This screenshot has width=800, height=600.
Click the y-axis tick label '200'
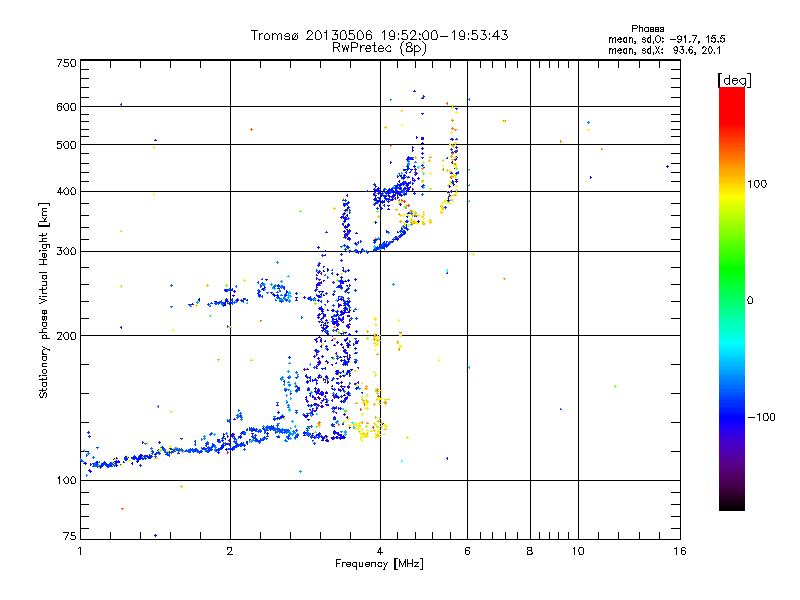click(x=66, y=336)
